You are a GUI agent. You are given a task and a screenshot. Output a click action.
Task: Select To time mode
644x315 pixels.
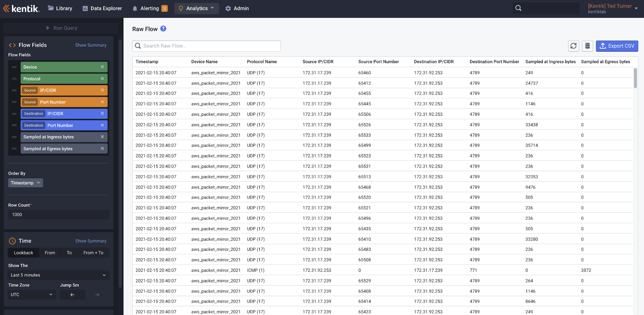coord(69,253)
